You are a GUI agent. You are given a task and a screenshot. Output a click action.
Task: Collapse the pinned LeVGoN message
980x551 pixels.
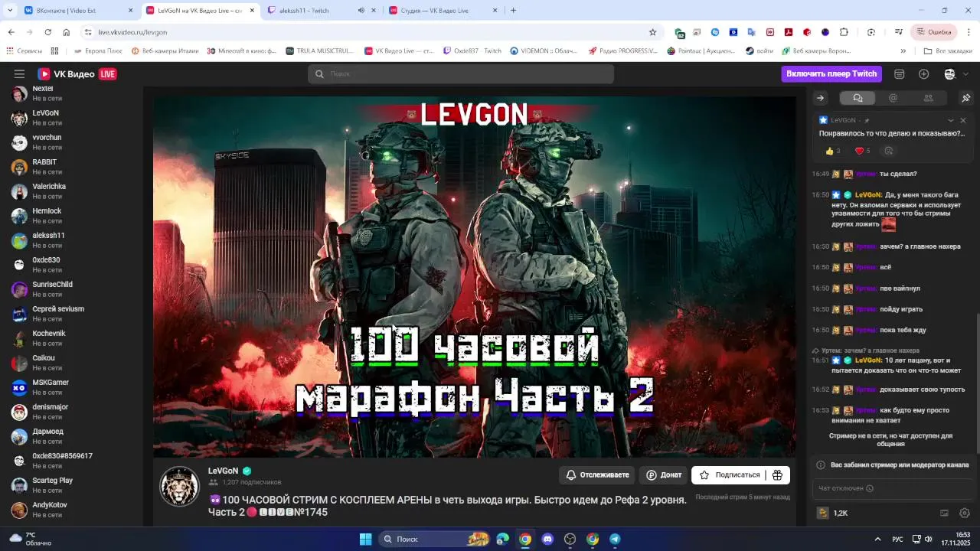pos(951,120)
